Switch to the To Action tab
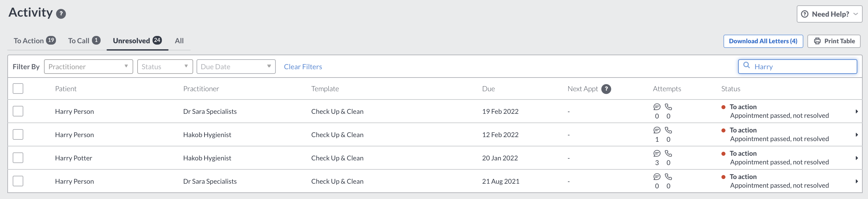868x199 pixels. pos(34,41)
